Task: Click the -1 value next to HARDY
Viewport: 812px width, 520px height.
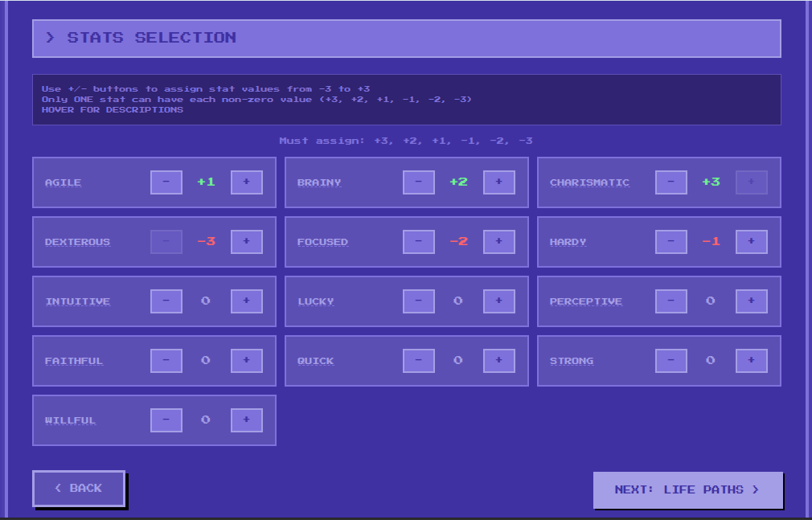Action: pyautogui.click(x=711, y=241)
